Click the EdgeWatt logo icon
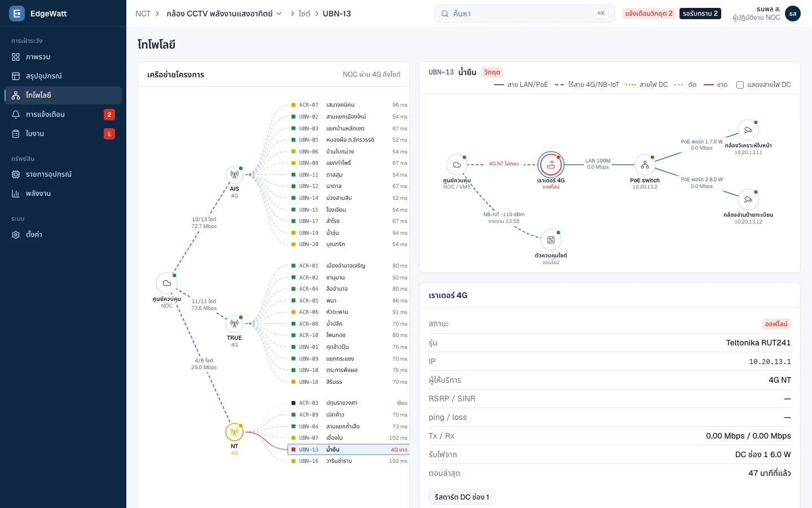The height and width of the screenshot is (508, 812). 17,14
